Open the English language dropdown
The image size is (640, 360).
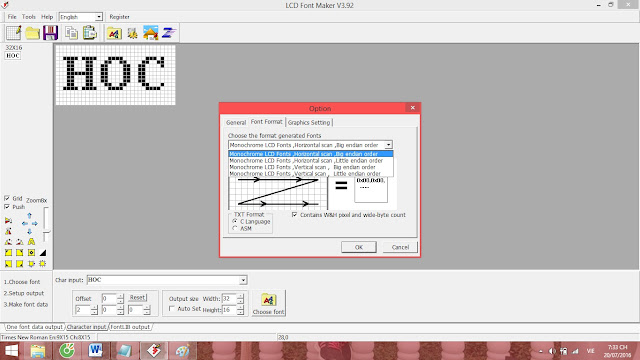tap(98, 17)
